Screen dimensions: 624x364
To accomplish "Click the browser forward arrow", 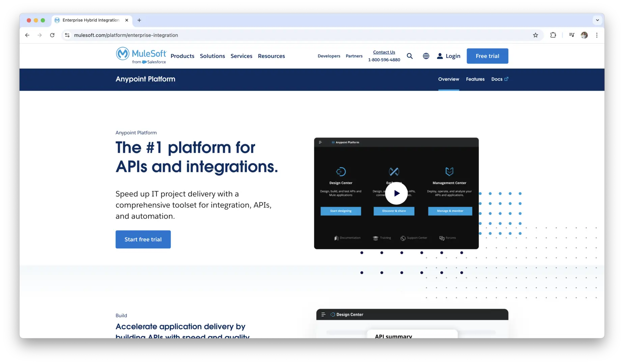I will pyautogui.click(x=40, y=35).
